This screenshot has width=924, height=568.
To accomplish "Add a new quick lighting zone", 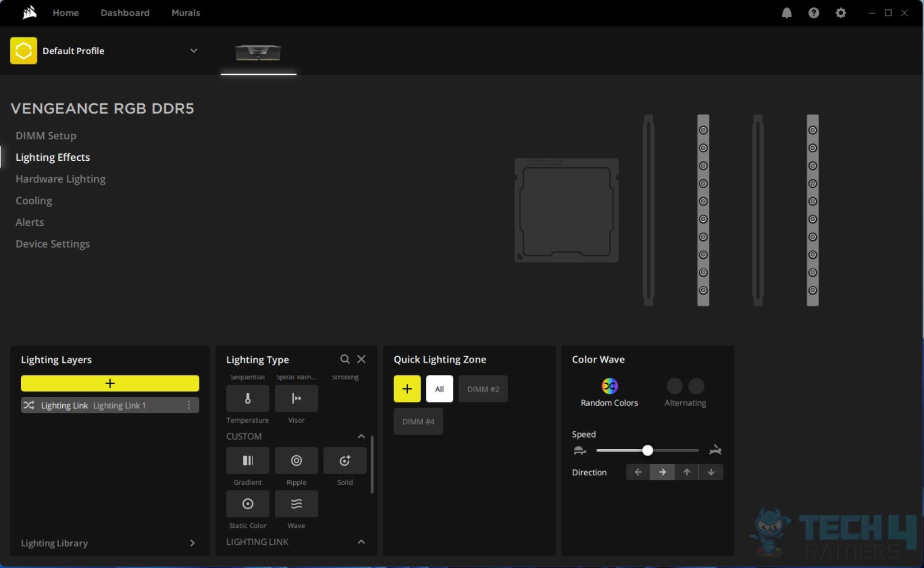I will point(407,389).
